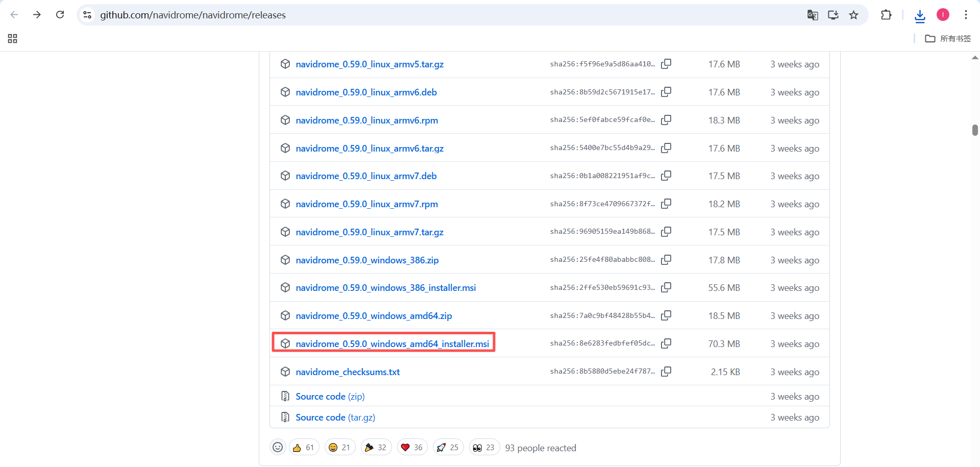Toggle the hooray reaction with 32
The image size is (980, 467).
(376, 448)
